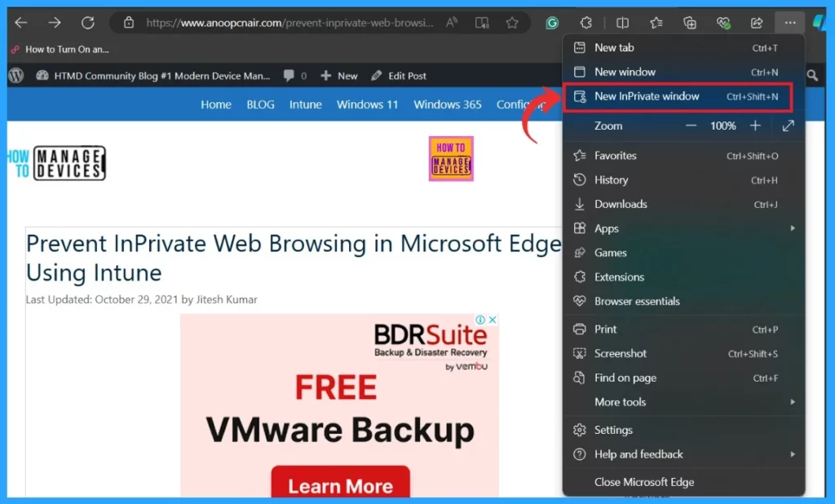Viewport: 835px width, 504px height.
Task: Choose Close Microsoft Edge
Action: click(684, 482)
